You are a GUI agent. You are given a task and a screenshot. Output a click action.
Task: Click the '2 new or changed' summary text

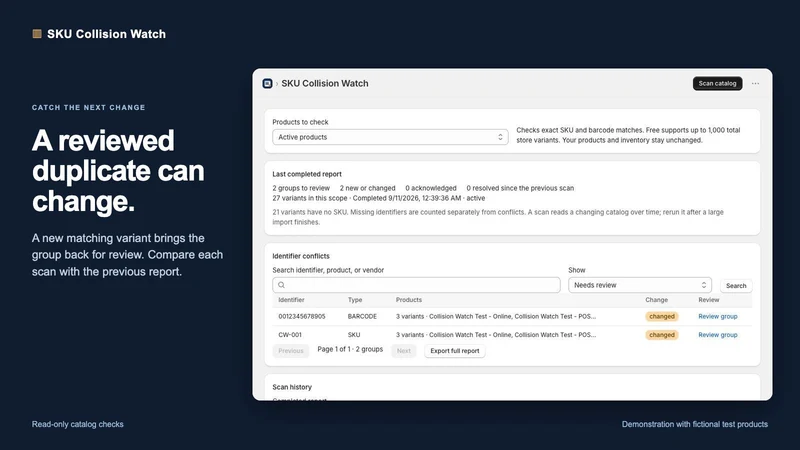(367, 188)
